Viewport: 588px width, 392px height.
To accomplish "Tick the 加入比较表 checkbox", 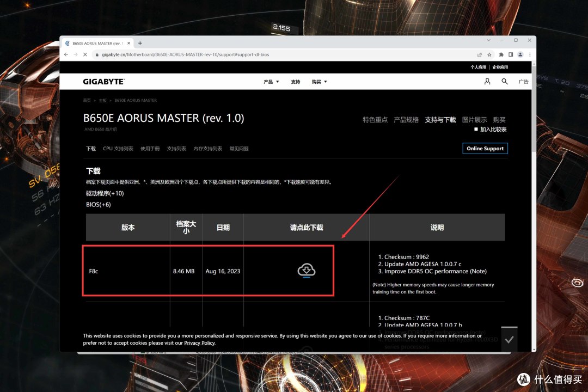I will click(x=476, y=129).
